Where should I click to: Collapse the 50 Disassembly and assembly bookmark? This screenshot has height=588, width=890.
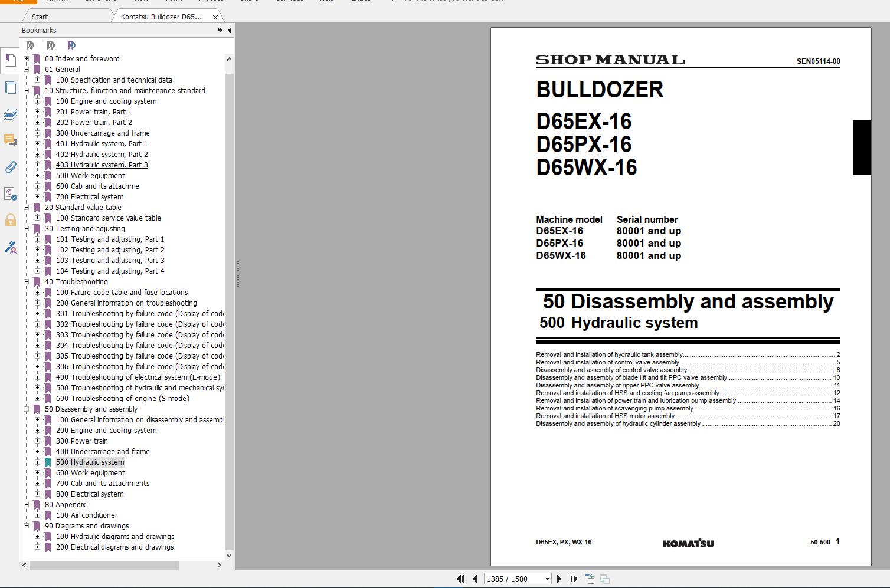[x=26, y=409]
